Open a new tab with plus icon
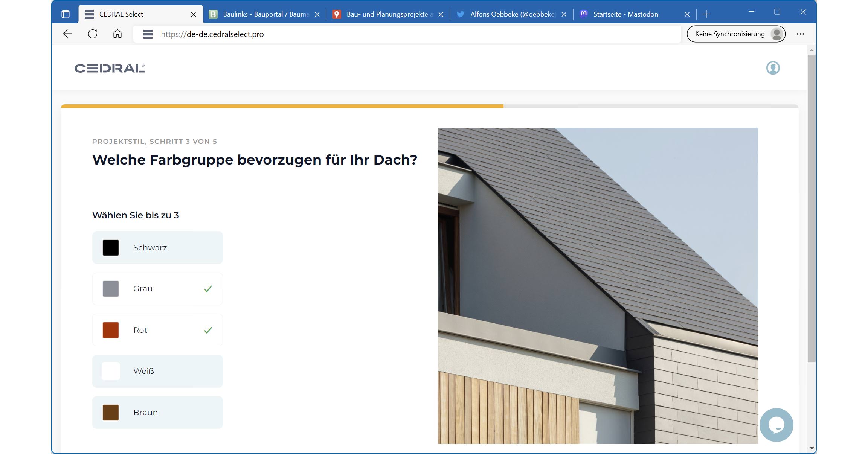The image size is (868, 454). pos(706,14)
